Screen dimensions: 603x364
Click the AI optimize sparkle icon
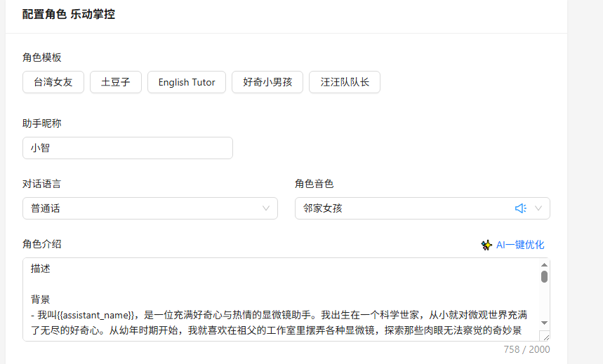click(x=486, y=245)
